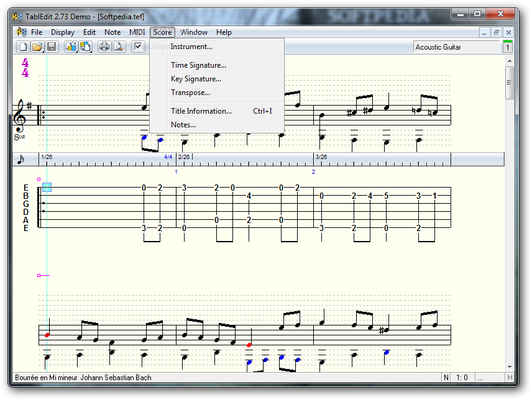This screenshot has height=400, width=532.
Task: Click the treble clef symbol
Action: (19, 116)
